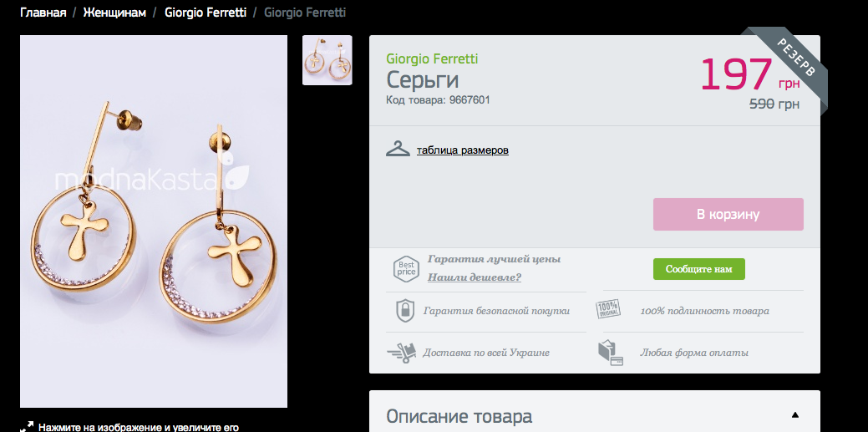Image resolution: width=868 pixels, height=432 pixels.
Task: Collapse the Описание товара section arrow
Action: (795, 414)
